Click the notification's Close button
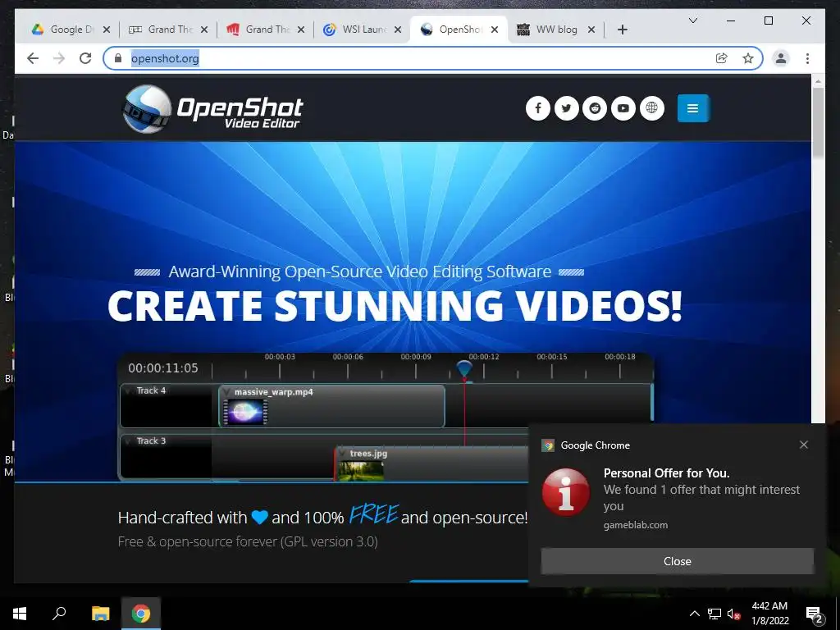Viewport: 840px width, 630px height. pyautogui.click(x=677, y=561)
